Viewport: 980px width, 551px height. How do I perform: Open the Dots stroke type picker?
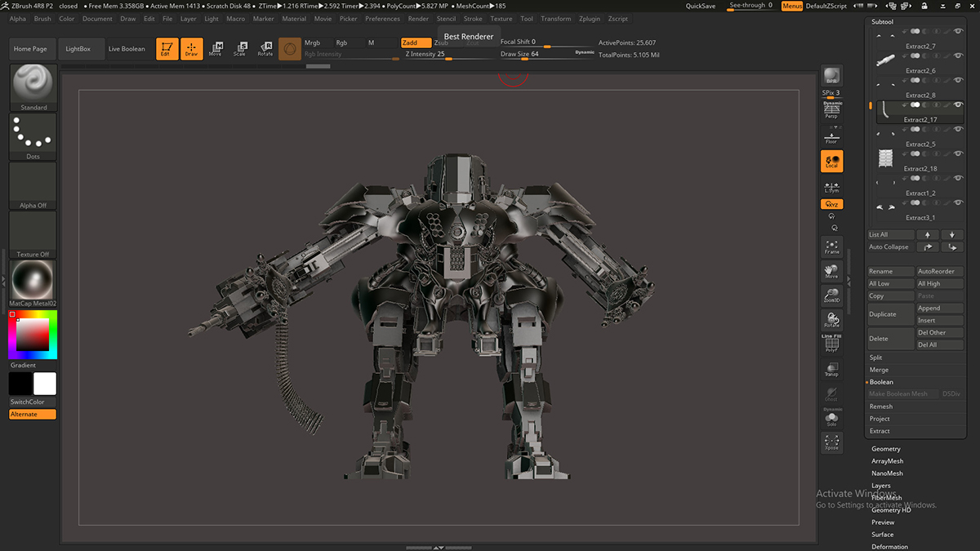tap(33, 136)
